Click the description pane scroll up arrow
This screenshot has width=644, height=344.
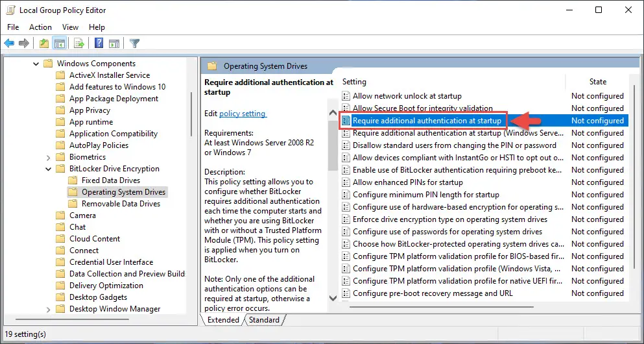pos(333,114)
